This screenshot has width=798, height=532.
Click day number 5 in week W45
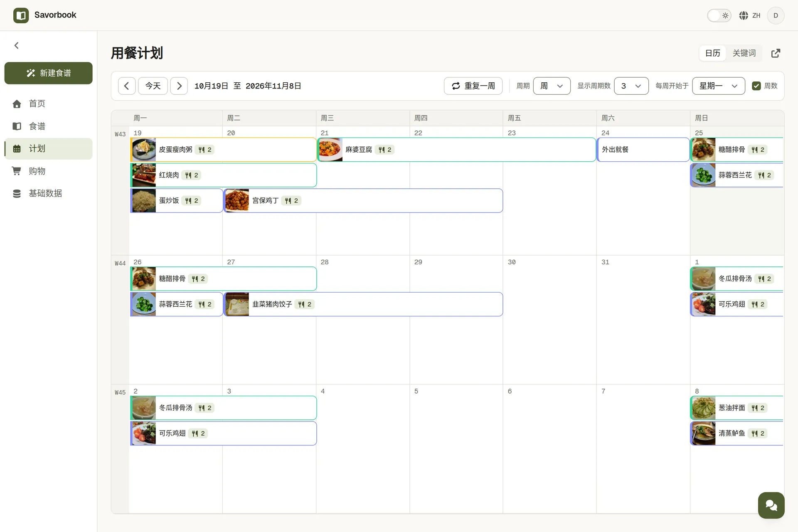click(416, 391)
